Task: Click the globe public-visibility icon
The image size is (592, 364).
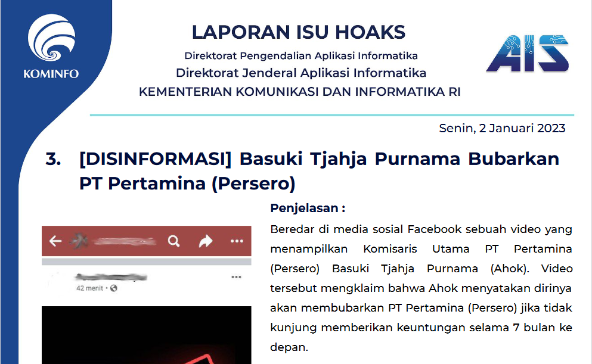Action: pyautogui.click(x=114, y=288)
